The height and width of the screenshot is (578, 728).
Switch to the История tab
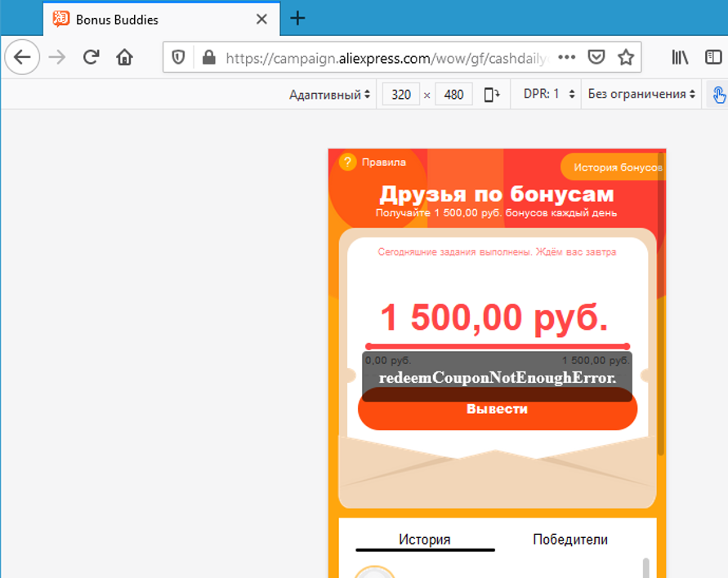[425, 540]
